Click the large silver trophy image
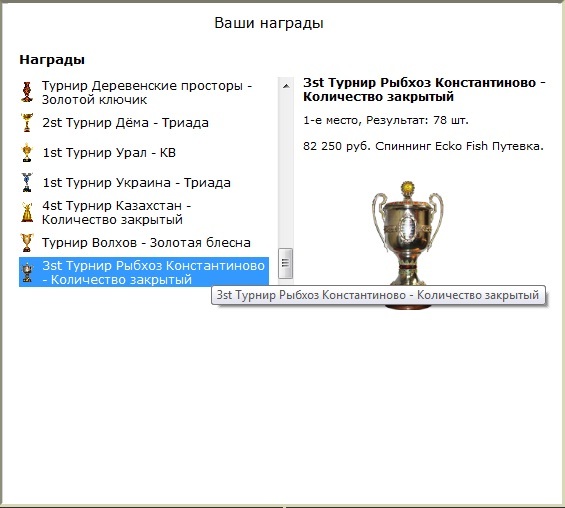 click(x=408, y=245)
